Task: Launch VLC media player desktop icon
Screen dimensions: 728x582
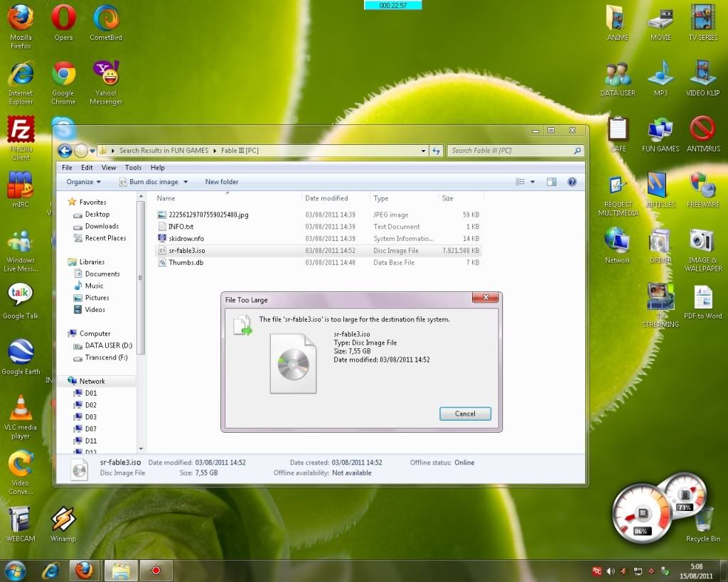Action: pyautogui.click(x=21, y=416)
